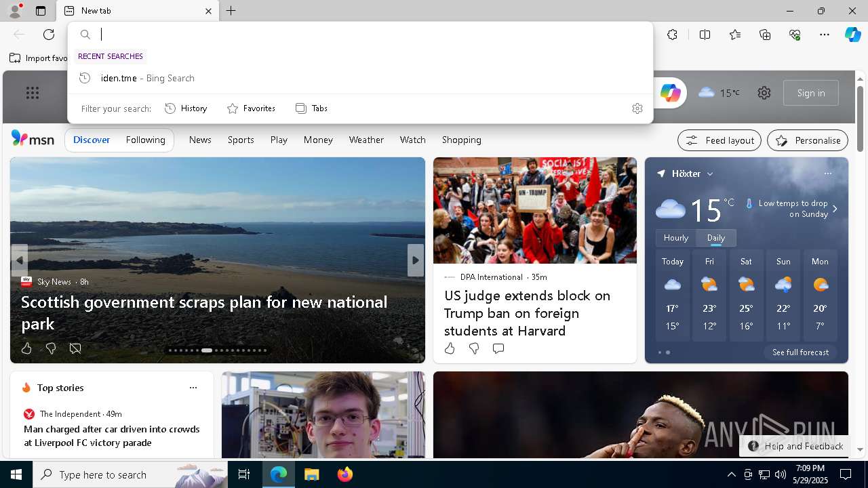The image size is (868, 488).
Task: Open the Money menu item
Action: coord(318,140)
